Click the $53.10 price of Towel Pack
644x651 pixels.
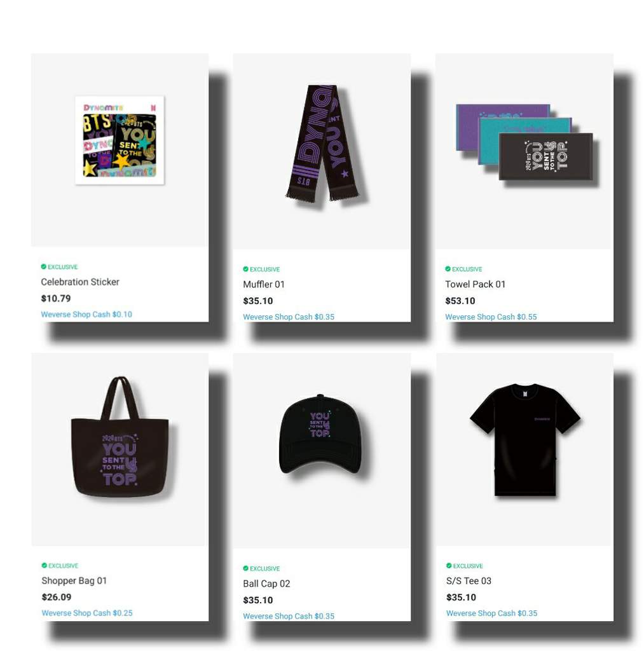coord(460,301)
